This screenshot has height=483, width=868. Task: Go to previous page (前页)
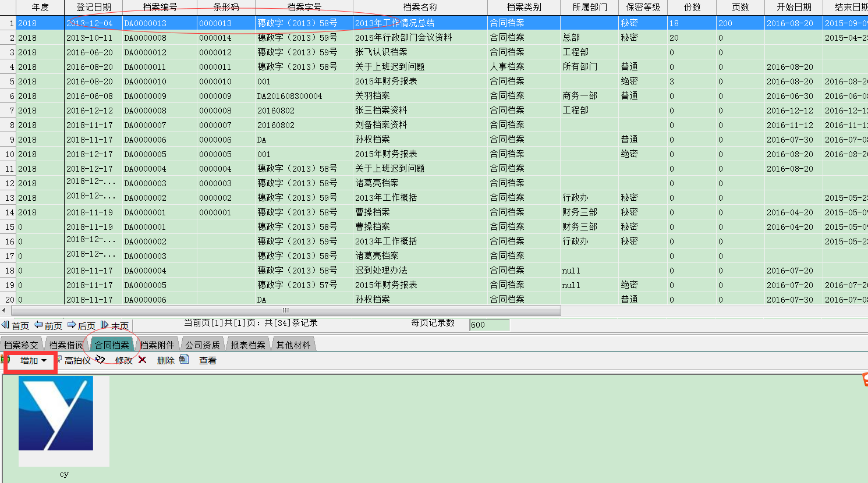point(48,325)
